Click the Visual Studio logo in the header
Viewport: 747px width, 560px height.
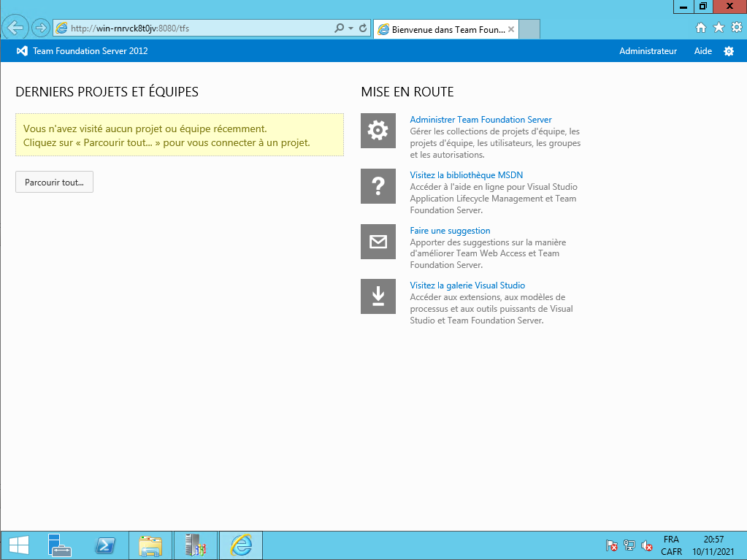tap(22, 51)
